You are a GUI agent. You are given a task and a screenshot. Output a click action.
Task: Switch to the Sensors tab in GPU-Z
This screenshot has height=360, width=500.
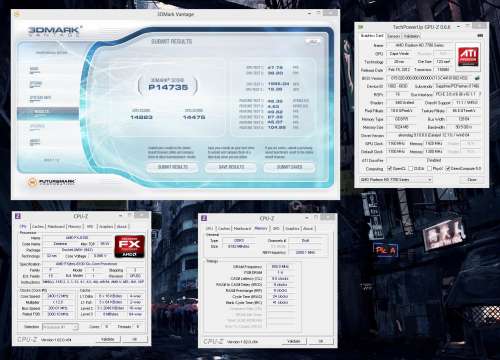393,36
